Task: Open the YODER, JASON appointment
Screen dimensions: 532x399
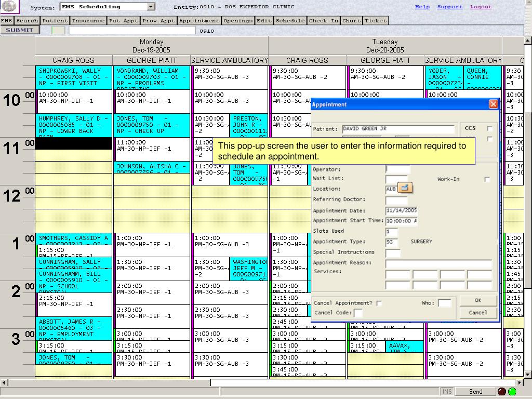Action: point(444,77)
